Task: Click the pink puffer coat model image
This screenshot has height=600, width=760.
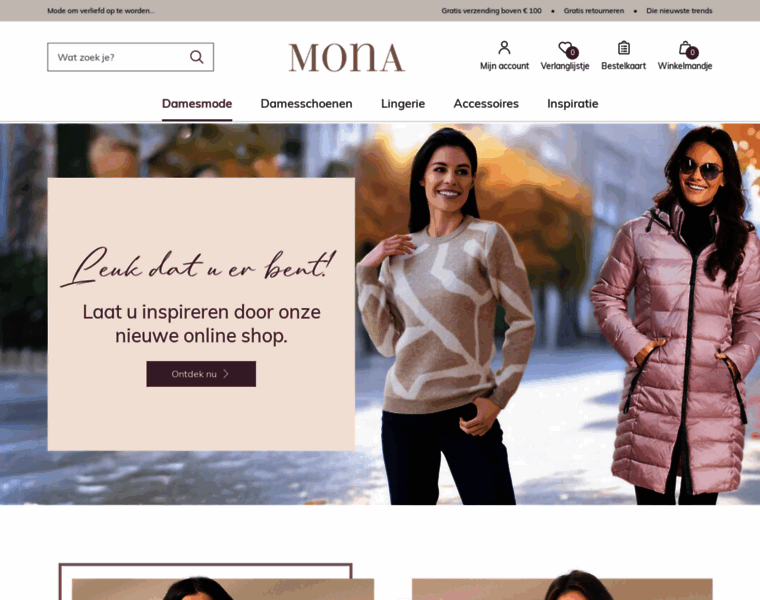Action: (x=676, y=314)
